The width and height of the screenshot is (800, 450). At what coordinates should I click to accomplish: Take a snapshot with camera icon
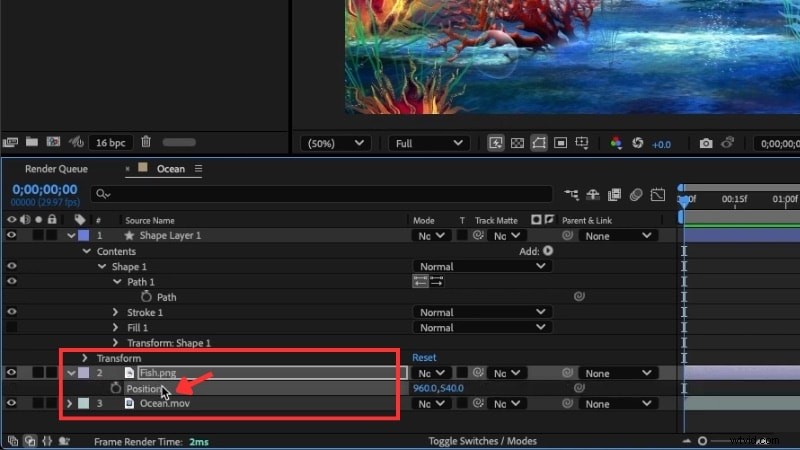coord(706,143)
